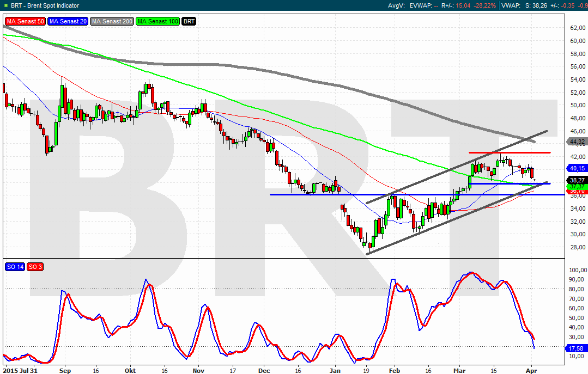The image size is (588, 374).
Task: Click the black 38,27 price flag
Action: pyautogui.click(x=577, y=180)
